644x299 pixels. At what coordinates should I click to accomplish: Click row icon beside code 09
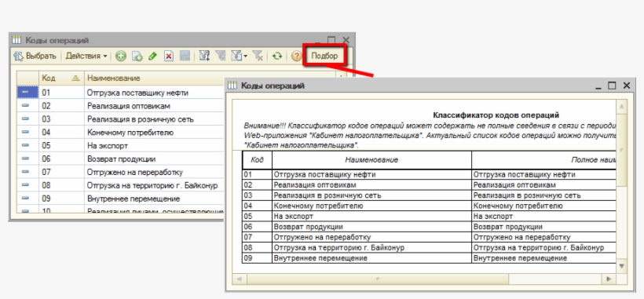tap(25, 199)
